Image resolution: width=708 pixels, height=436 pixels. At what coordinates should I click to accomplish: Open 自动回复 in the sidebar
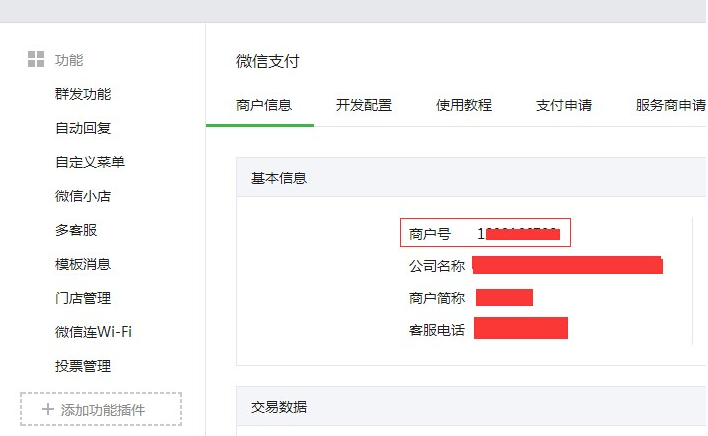[x=83, y=128]
